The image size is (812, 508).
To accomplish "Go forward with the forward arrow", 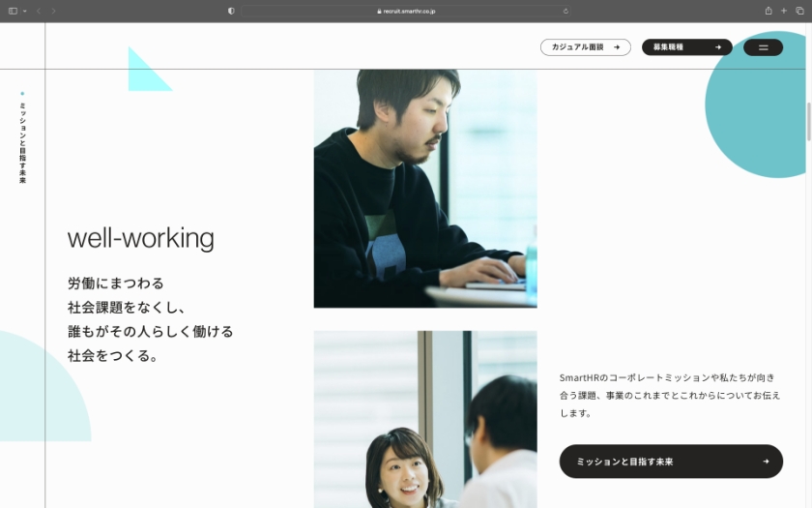I will [53, 11].
